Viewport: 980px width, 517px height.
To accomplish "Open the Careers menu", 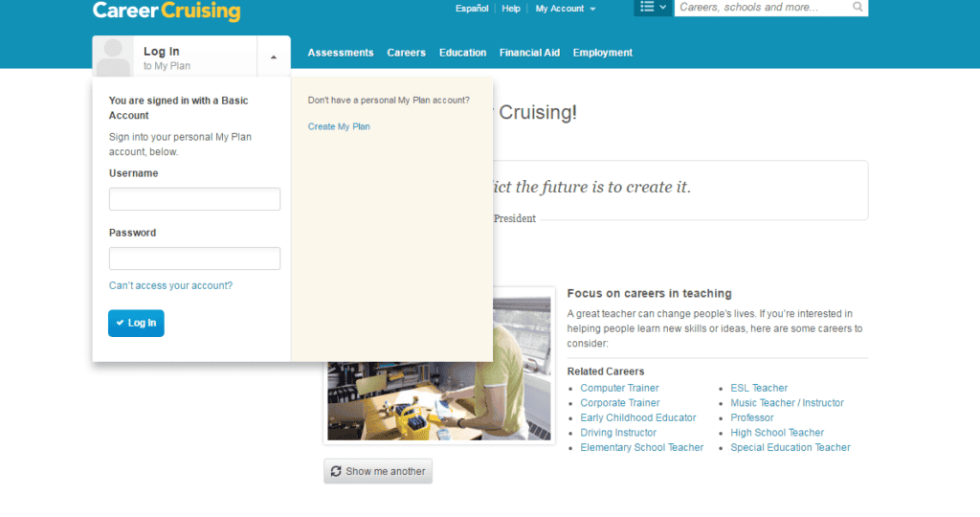I will click(406, 53).
